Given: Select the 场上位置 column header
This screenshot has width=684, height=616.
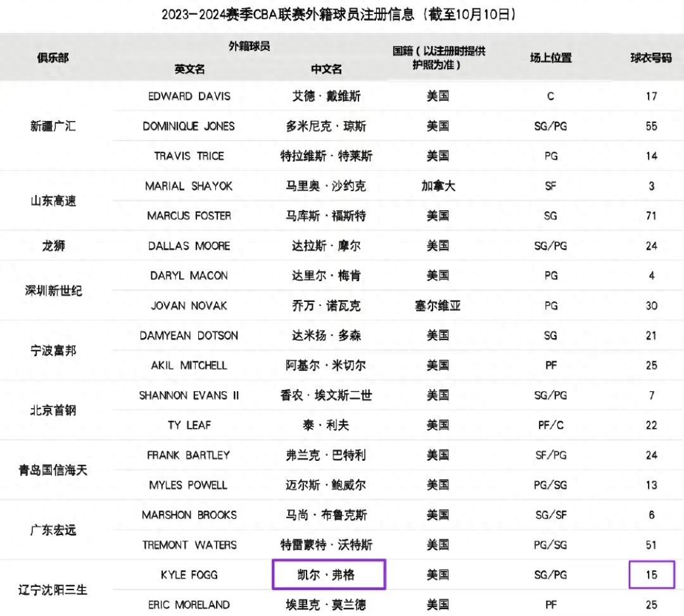Looking at the screenshot, I should [x=550, y=58].
